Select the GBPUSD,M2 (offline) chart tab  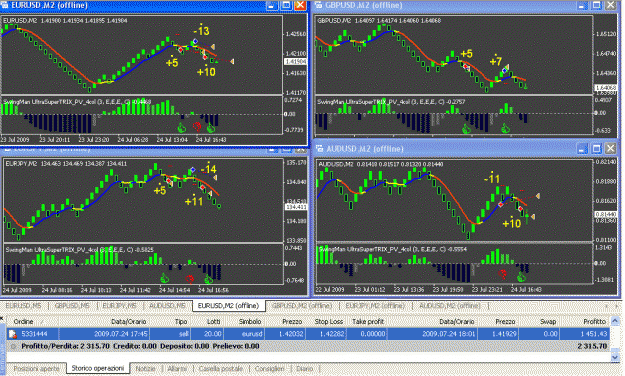(x=302, y=306)
